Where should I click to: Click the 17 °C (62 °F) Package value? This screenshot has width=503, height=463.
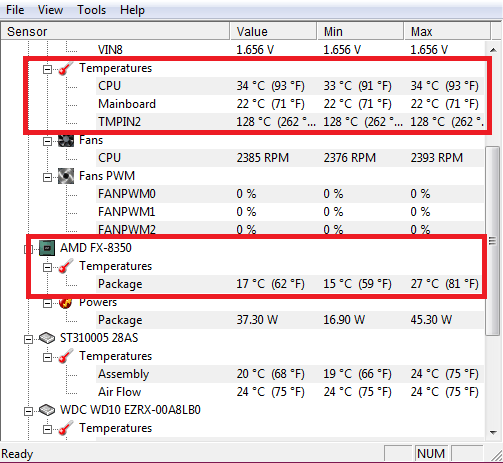(x=270, y=284)
